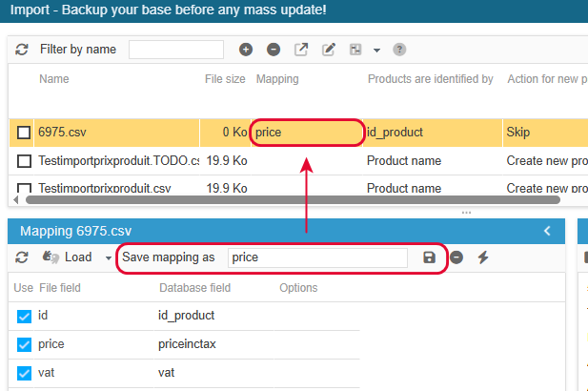The width and height of the screenshot is (588, 391).
Task: Click the open in external window icon
Action: tap(301, 50)
